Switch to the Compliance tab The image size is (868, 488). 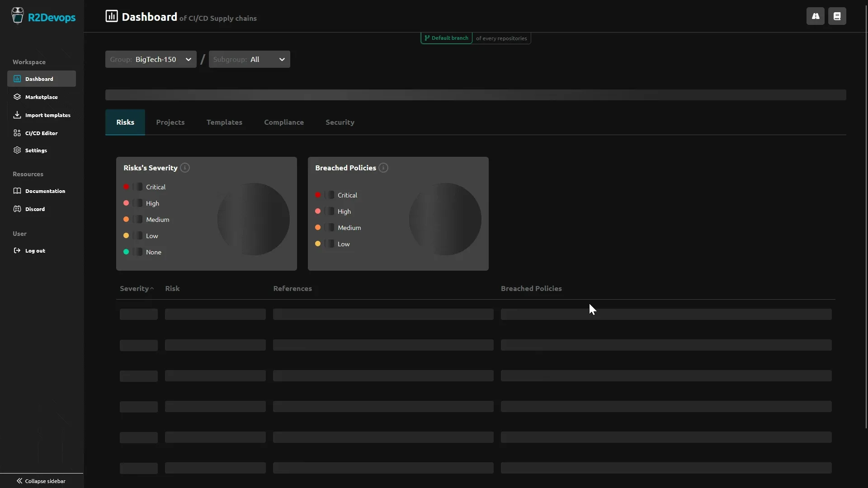(x=284, y=122)
